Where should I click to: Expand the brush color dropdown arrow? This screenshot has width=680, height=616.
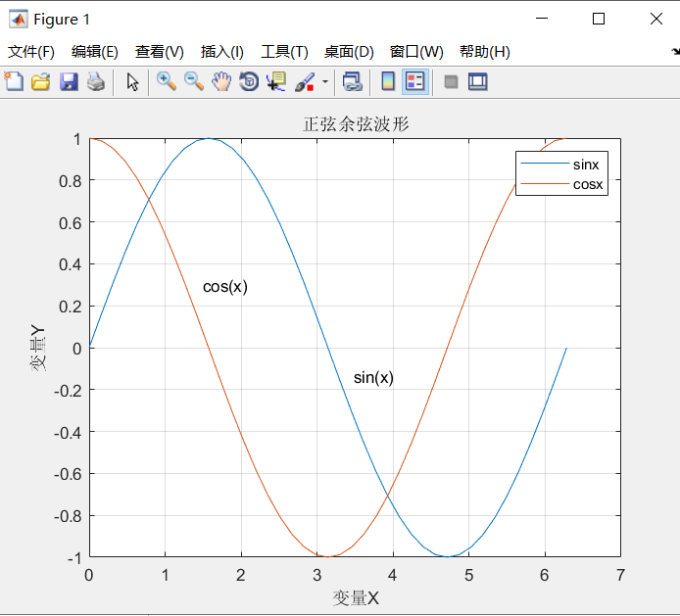pos(325,81)
